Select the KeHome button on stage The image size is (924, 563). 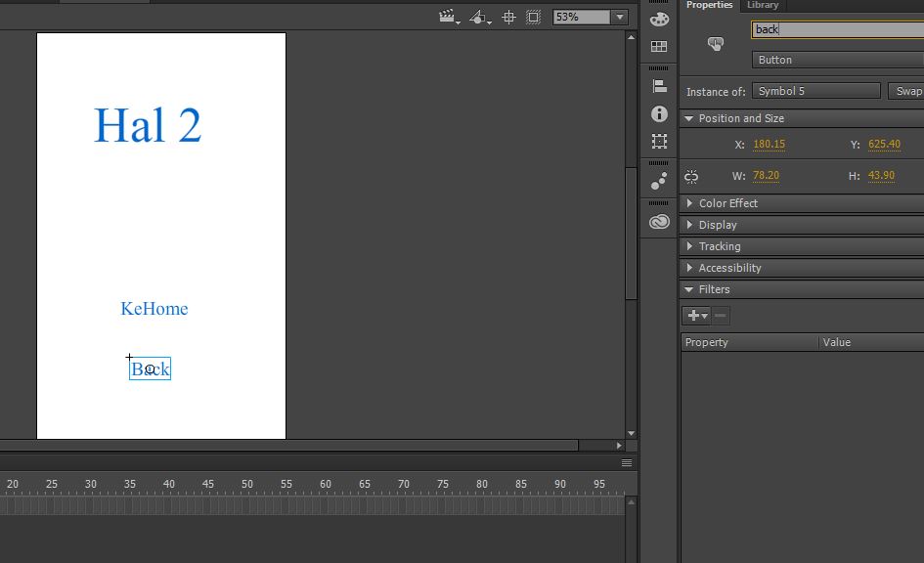[x=154, y=309]
